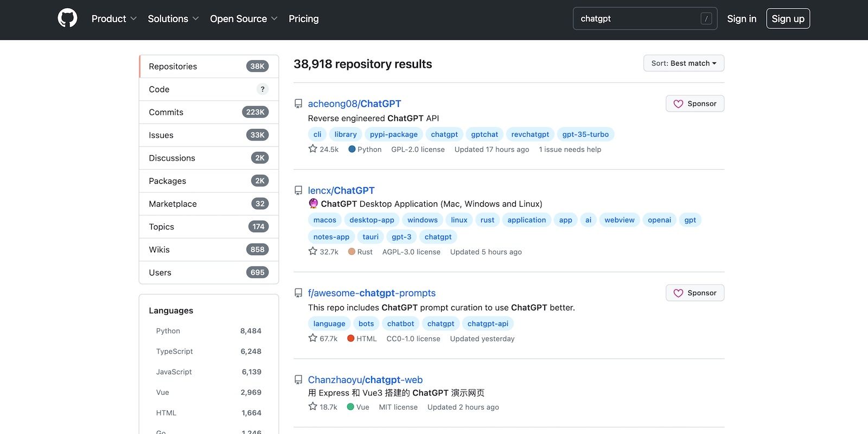Expand the Solutions menu
Screen dimensions: 868x434
point(173,18)
